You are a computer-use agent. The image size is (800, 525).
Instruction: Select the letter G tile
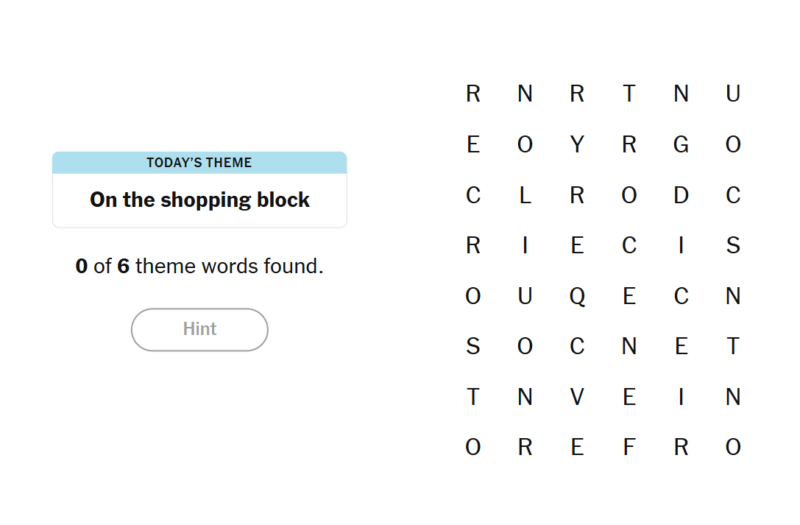point(681,145)
